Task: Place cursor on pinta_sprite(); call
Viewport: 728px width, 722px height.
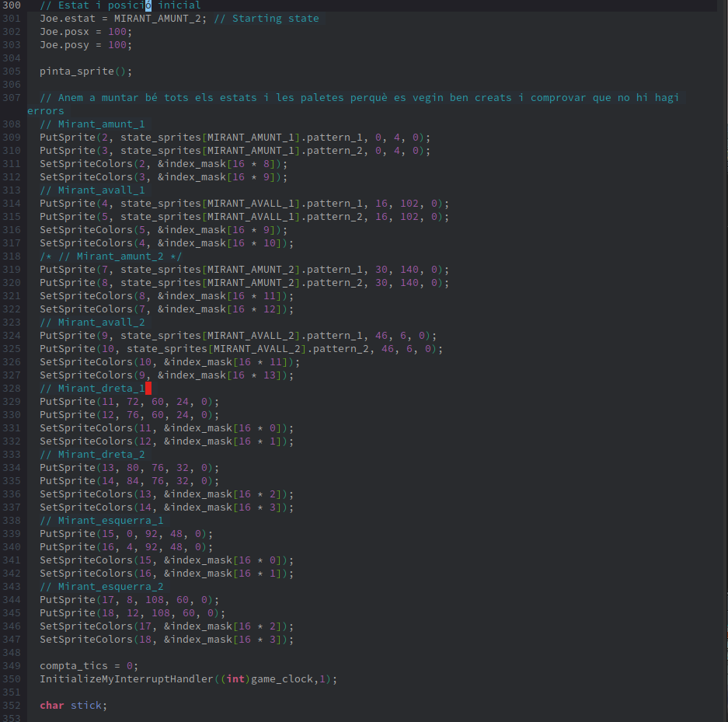Action: click(x=86, y=72)
